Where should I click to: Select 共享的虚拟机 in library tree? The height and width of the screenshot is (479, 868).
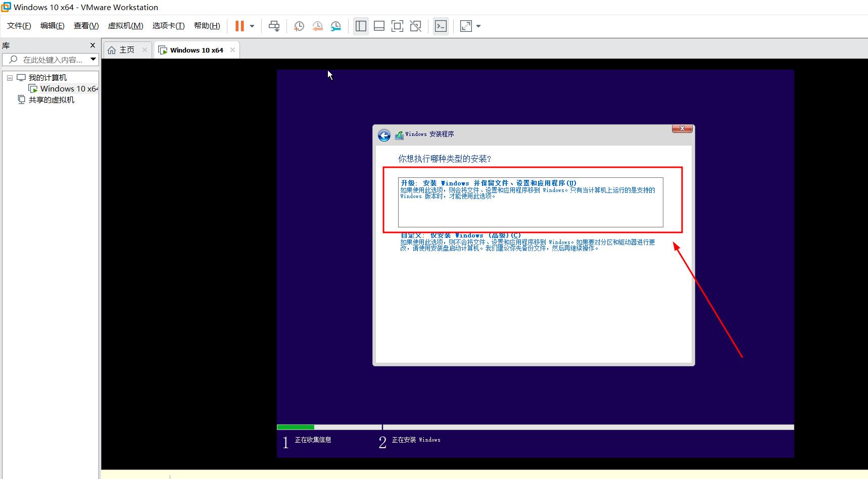51,100
